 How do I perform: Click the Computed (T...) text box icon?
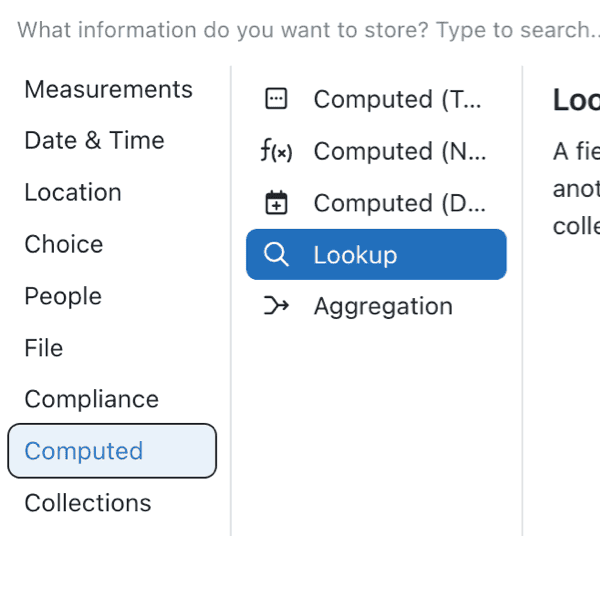(276, 99)
